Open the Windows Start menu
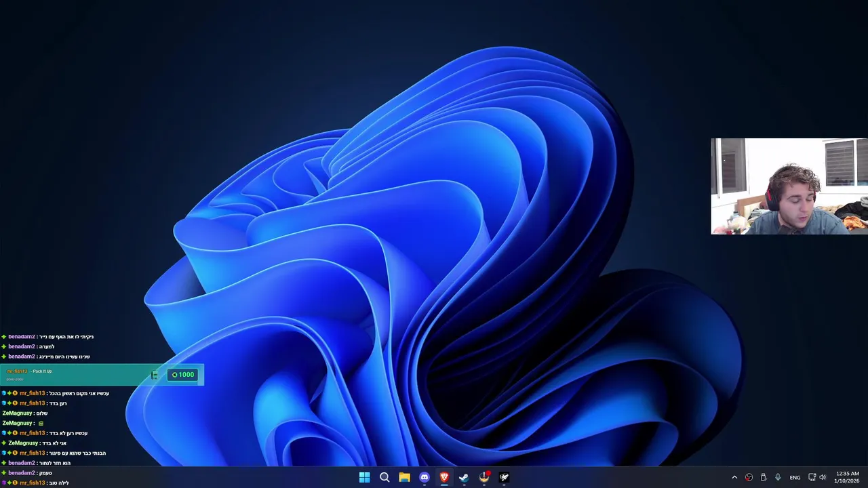This screenshot has width=868, height=488. click(364, 477)
